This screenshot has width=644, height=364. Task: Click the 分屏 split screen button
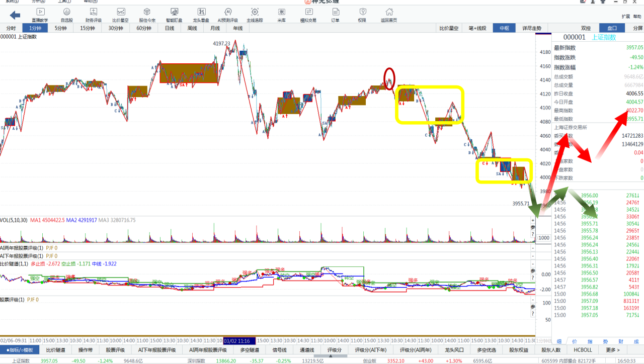637,28
